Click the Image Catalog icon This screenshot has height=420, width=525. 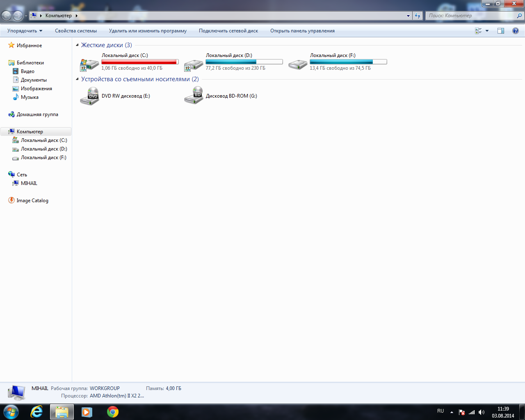point(11,200)
